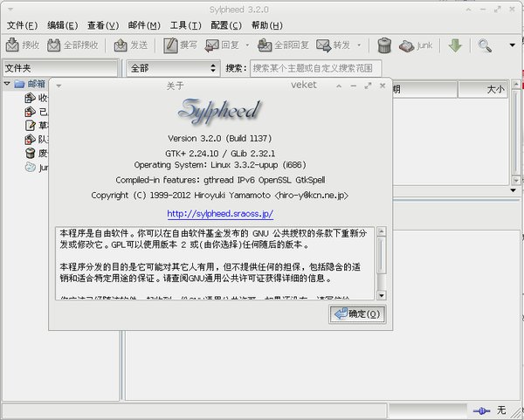Open the 配置(C) menu

pos(226,25)
